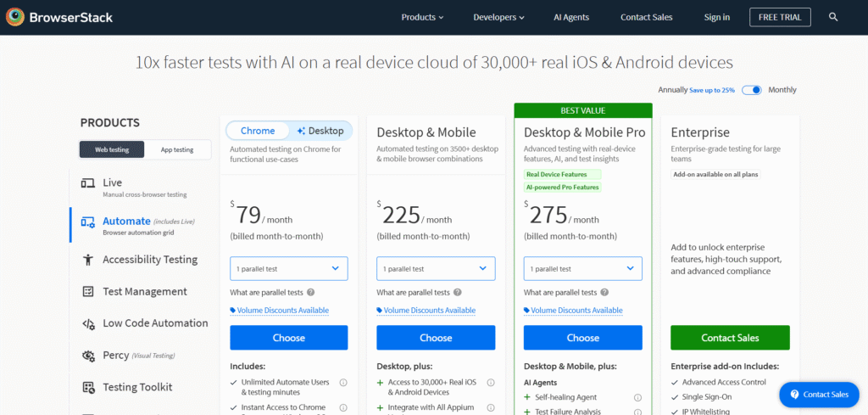Click the AI-powered Pro Features tag
The image size is (868, 415).
click(563, 188)
